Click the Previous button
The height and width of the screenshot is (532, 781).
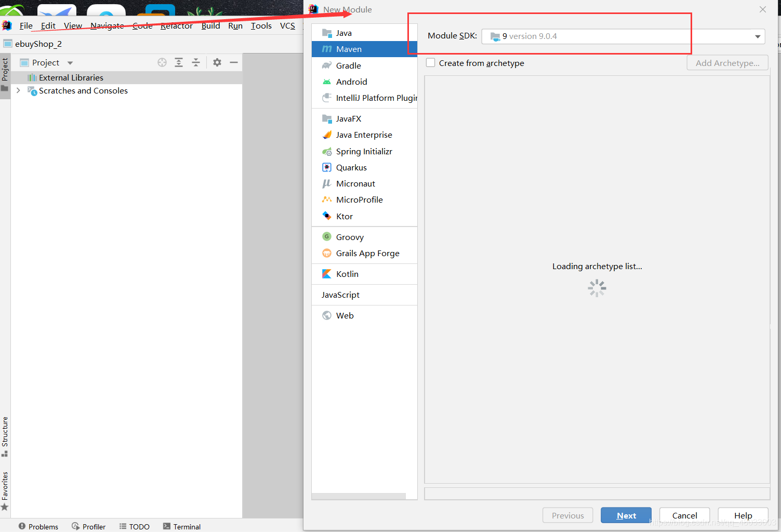(567, 515)
